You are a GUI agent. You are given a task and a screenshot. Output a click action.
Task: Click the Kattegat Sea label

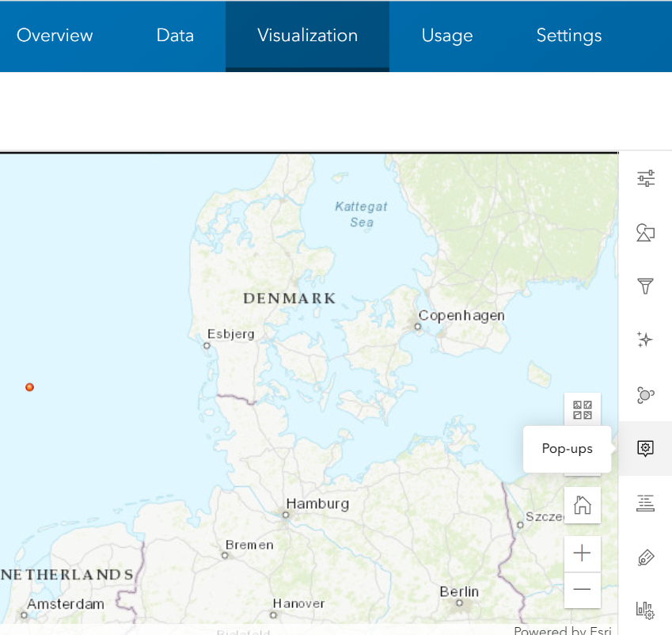(361, 215)
